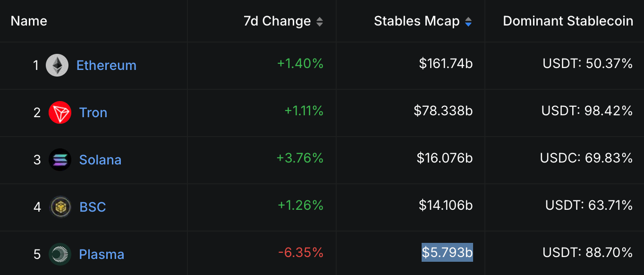644x275 pixels.
Task: Click the BSC logo icon
Action: click(x=60, y=207)
